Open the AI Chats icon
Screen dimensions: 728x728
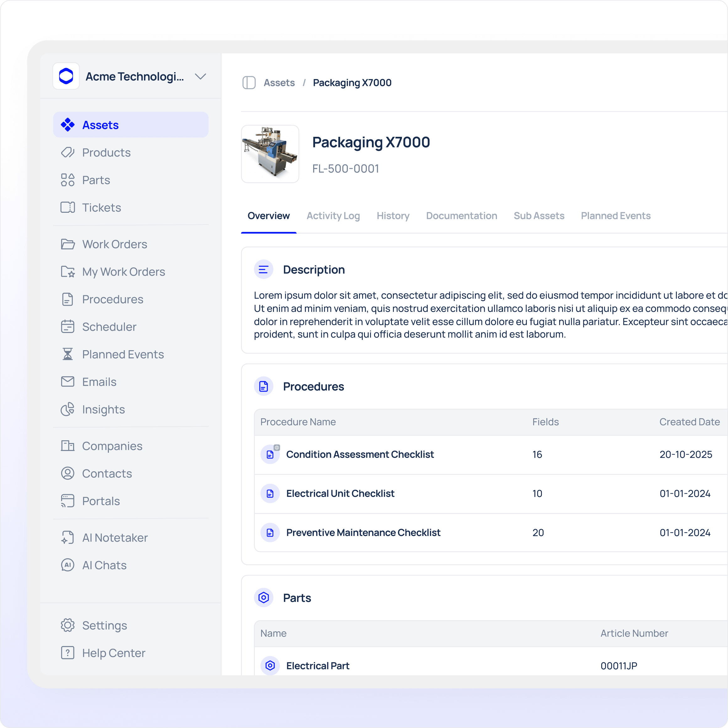point(67,565)
